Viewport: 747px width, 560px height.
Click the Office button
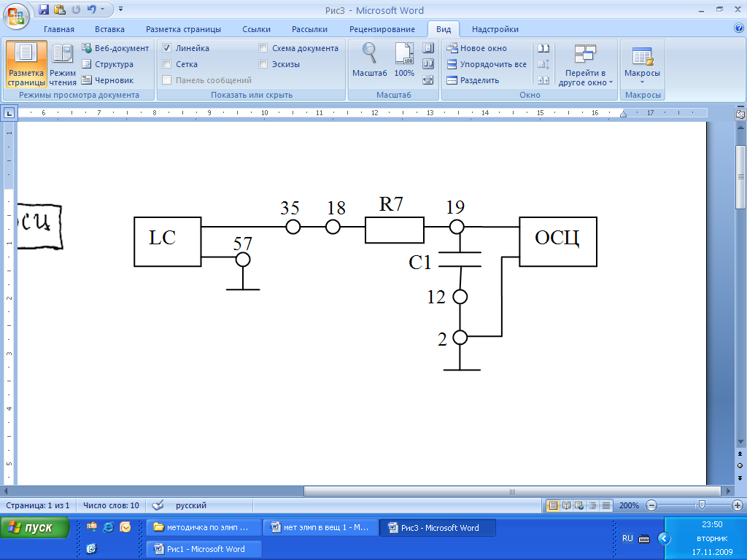(x=16, y=16)
